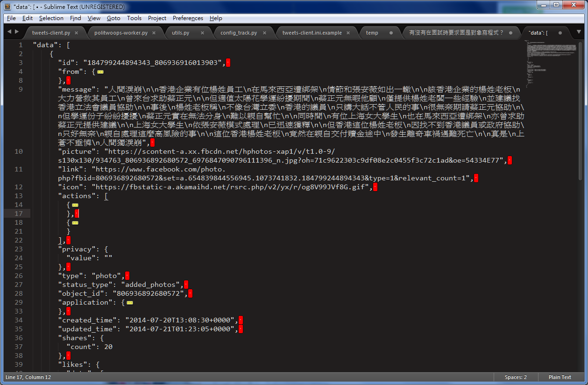
Task: Close the config_track.py tab
Action: pyautogui.click(x=264, y=33)
